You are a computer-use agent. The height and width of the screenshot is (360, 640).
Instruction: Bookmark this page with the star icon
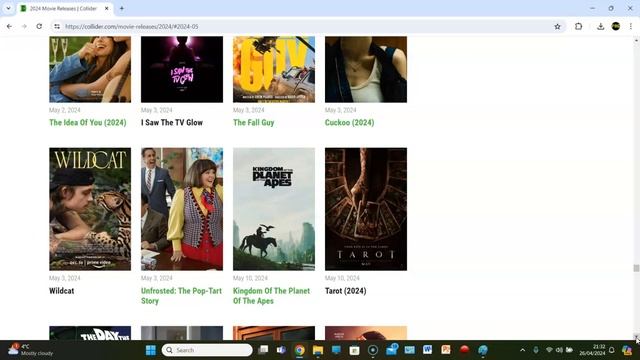pyautogui.click(x=557, y=27)
